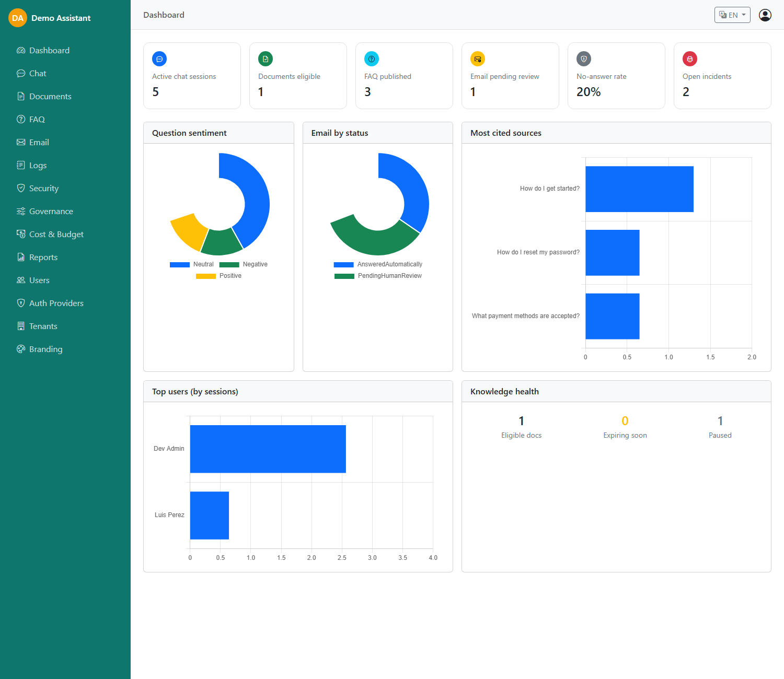784x679 pixels.
Task: Toggle Positive legend swatch in sentiment chart
Action: pyautogui.click(x=206, y=276)
